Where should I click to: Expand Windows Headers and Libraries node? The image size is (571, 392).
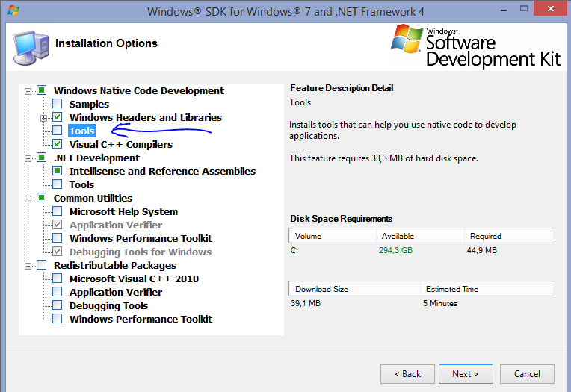tap(44, 118)
